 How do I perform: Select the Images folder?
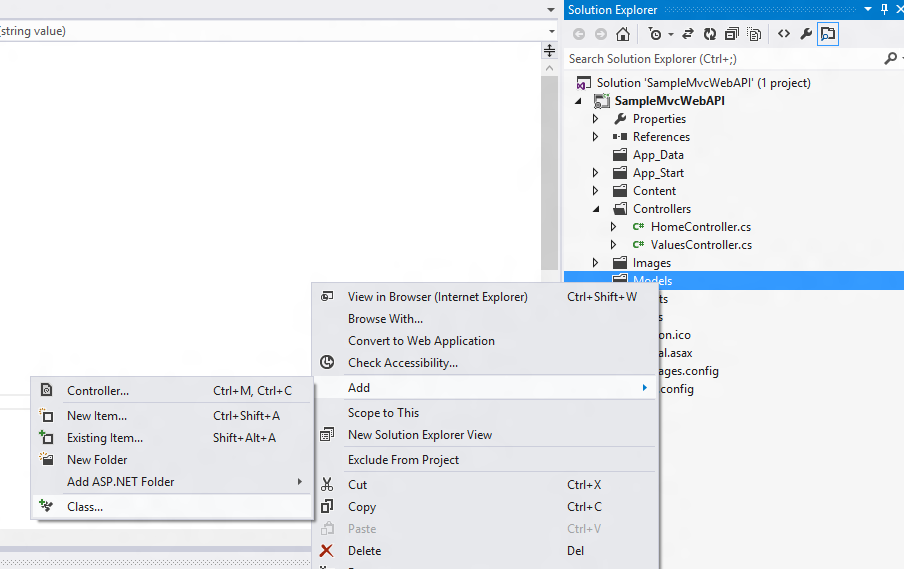(651, 263)
